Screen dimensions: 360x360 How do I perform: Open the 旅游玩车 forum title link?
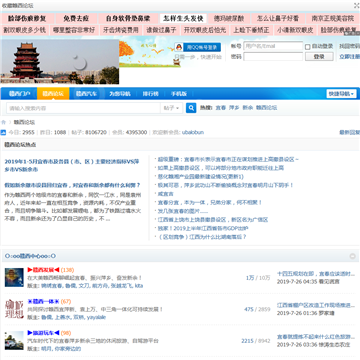click(x=43, y=333)
